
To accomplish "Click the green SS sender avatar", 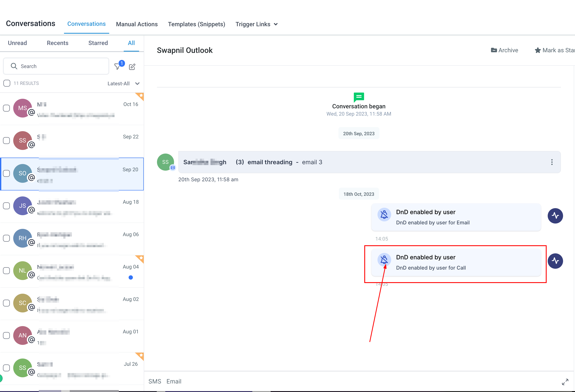I will (x=165, y=162).
